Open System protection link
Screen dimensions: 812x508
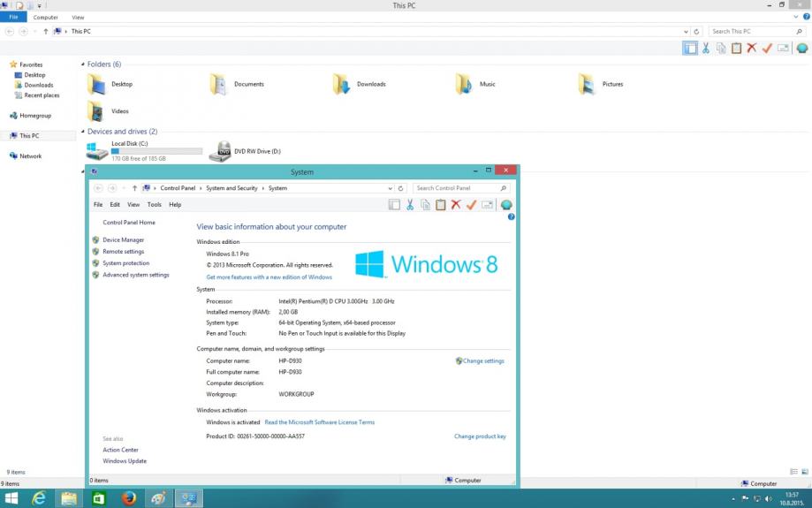(x=125, y=263)
